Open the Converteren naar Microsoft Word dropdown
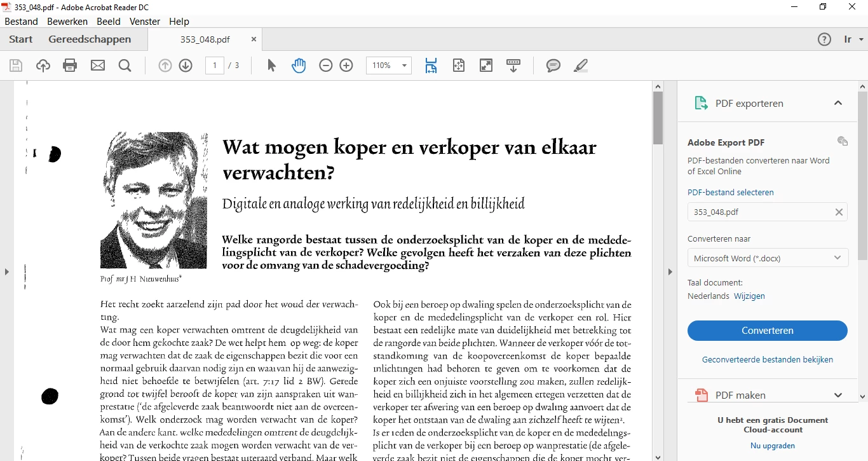868x461 pixels. [768, 258]
